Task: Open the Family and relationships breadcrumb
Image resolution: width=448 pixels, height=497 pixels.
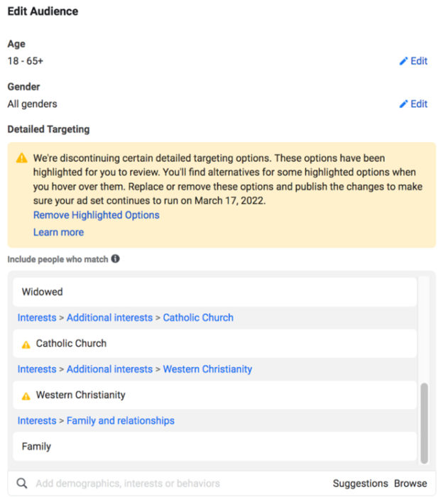Action: (x=121, y=420)
